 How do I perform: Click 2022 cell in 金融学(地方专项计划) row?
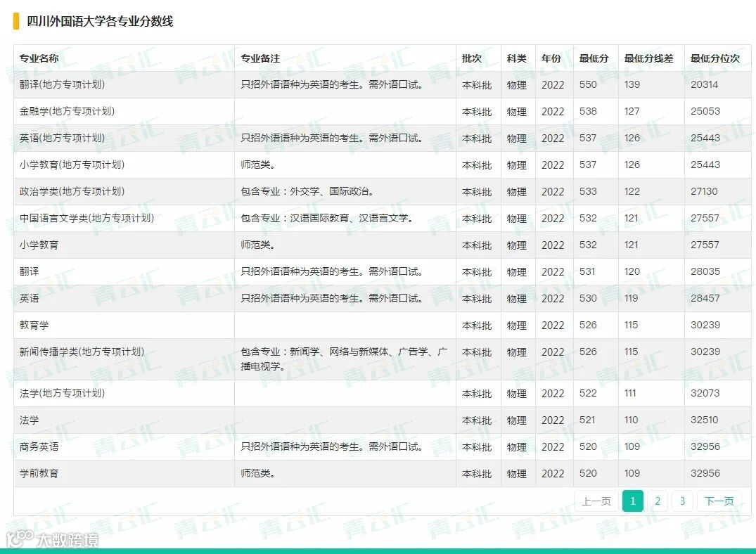click(553, 112)
